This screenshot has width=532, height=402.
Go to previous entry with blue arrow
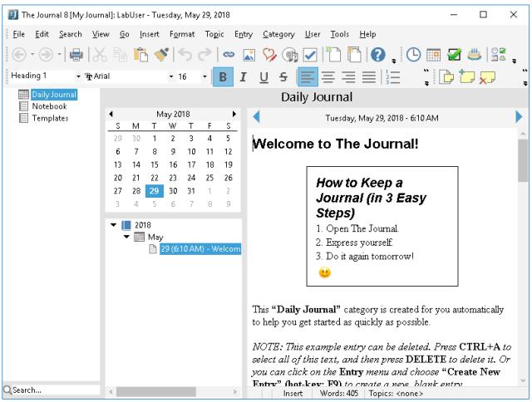[257, 117]
